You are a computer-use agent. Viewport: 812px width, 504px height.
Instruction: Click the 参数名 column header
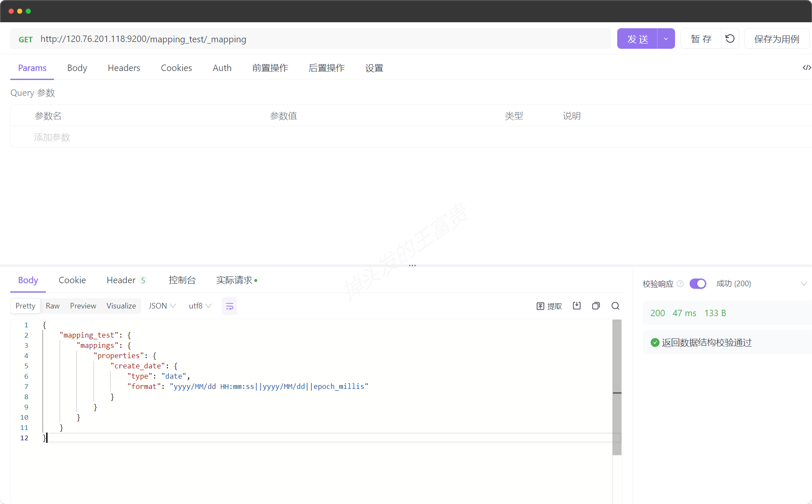coord(48,116)
